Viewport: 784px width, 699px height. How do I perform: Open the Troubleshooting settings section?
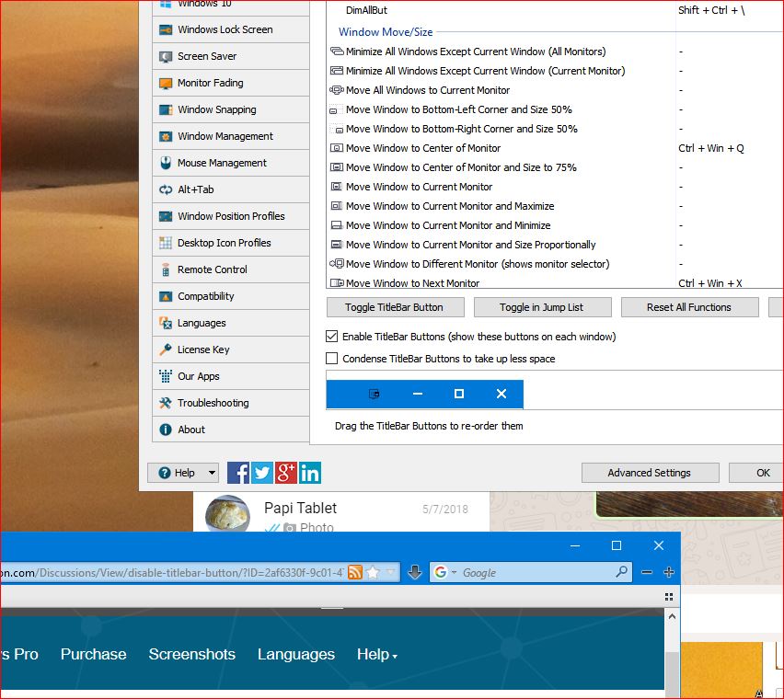(x=213, y=403)
